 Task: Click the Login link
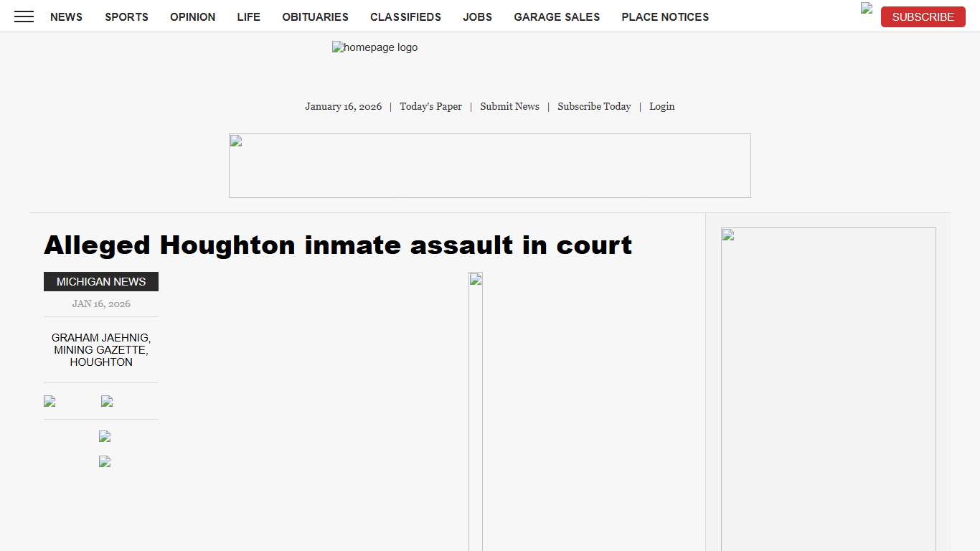[661, 106]
